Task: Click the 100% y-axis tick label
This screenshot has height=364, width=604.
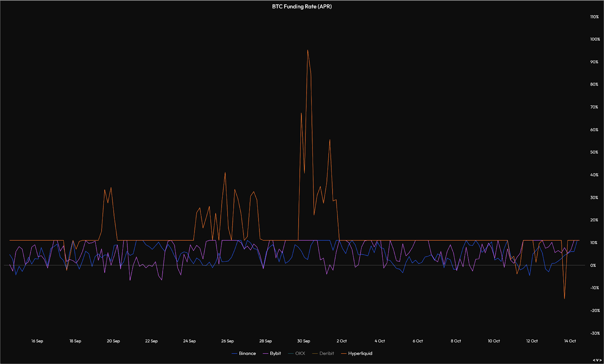Action: 595,39
